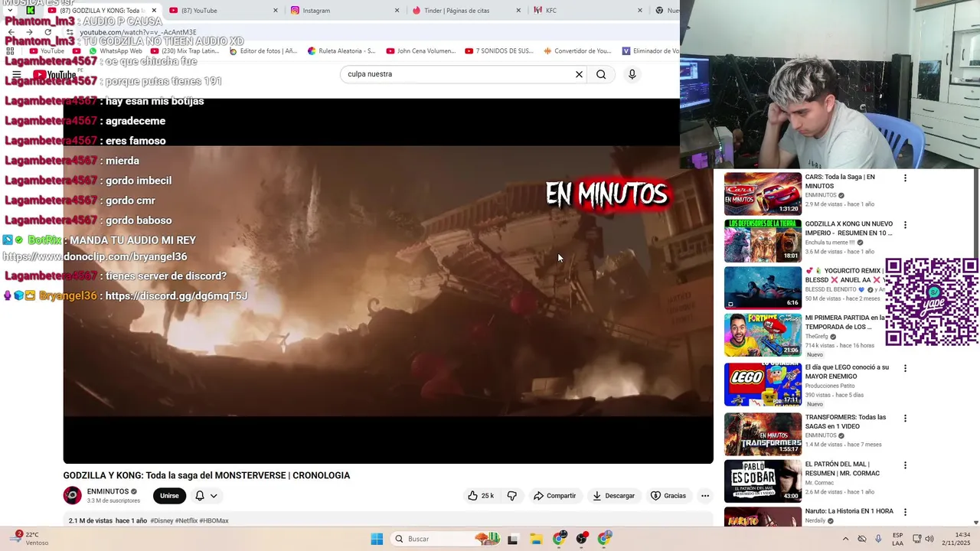This screenshot has width=980, height=551.
Task: Dislike the video with thumbs down
Action: pos(512,496)
